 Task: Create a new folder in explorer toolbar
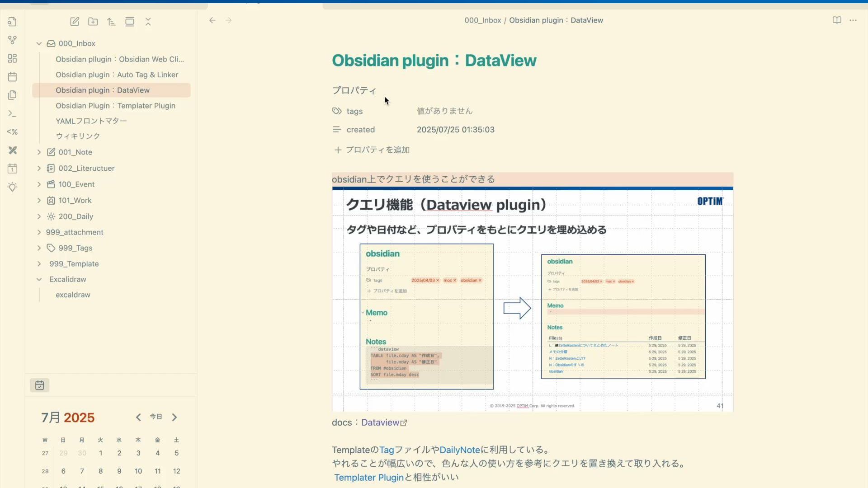93,22
